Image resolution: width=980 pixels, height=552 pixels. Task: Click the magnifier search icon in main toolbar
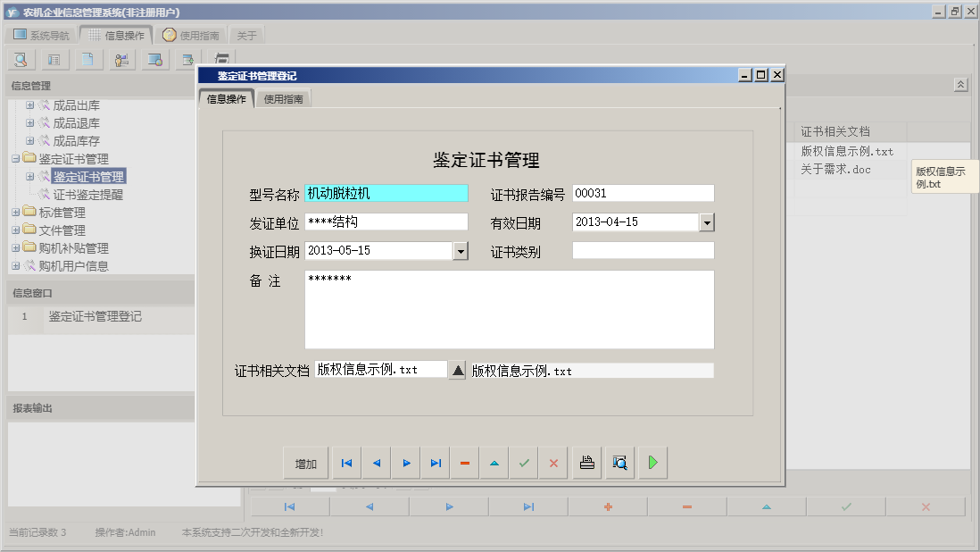tap(21, 60)
